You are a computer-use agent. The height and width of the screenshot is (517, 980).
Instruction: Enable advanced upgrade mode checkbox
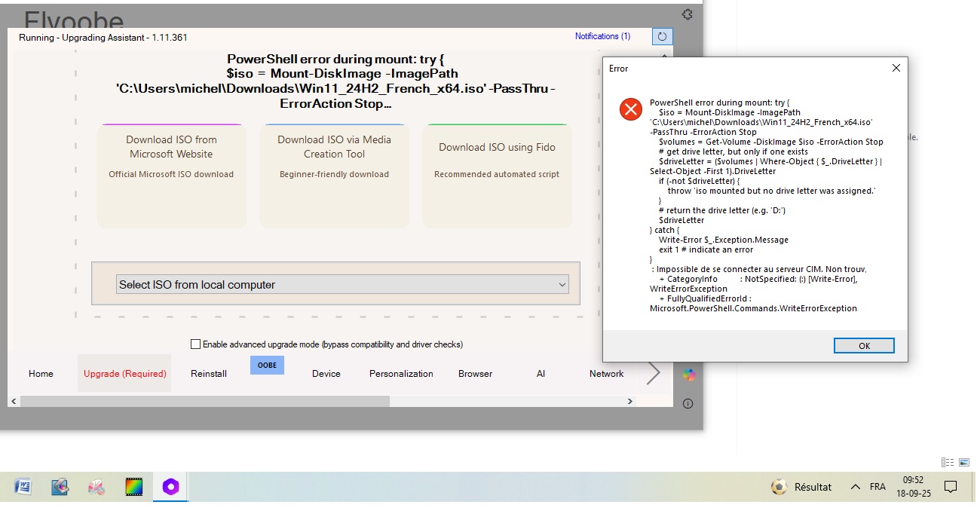196,344
